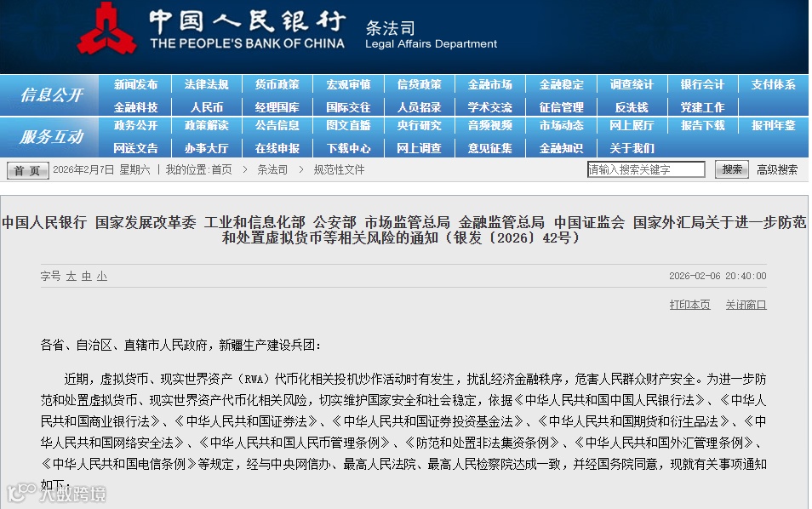The width and height of the screenshot is (812, 509).
Task: Go to 金融市场 section
Action: tap(490, 84)
